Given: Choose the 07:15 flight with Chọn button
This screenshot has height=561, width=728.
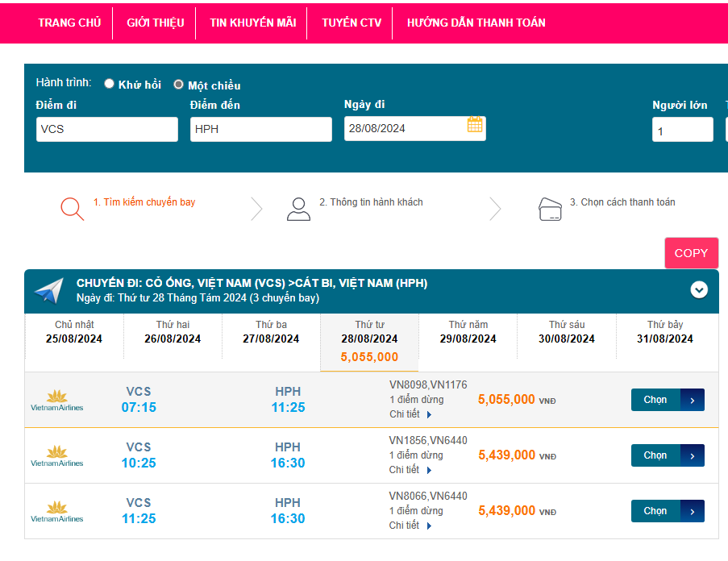Looking at the screenshot, I should [x=667, y=400].
